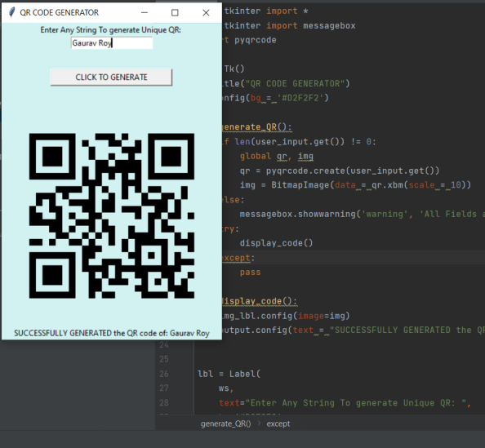Click the Tk feather icon in title bar

point(11,12)
